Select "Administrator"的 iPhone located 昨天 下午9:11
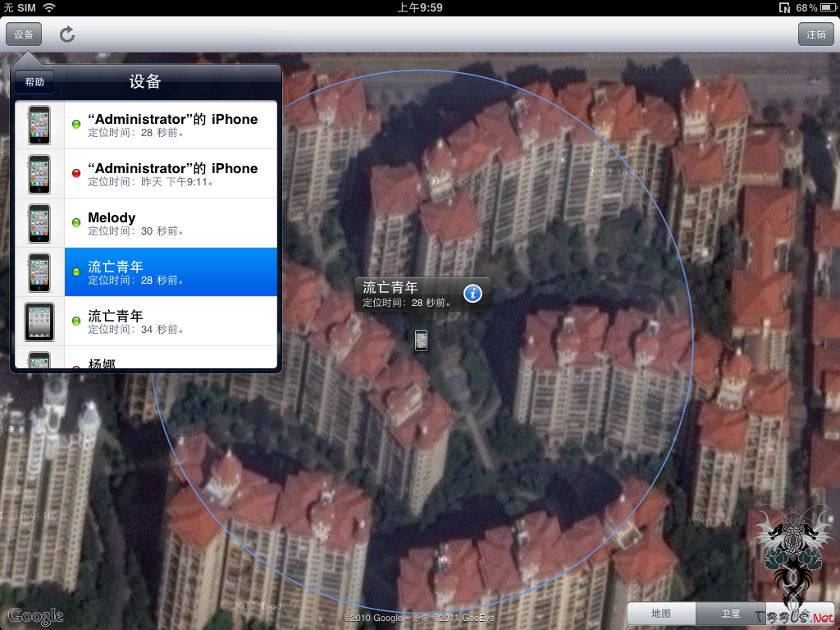 coord(146,174)
